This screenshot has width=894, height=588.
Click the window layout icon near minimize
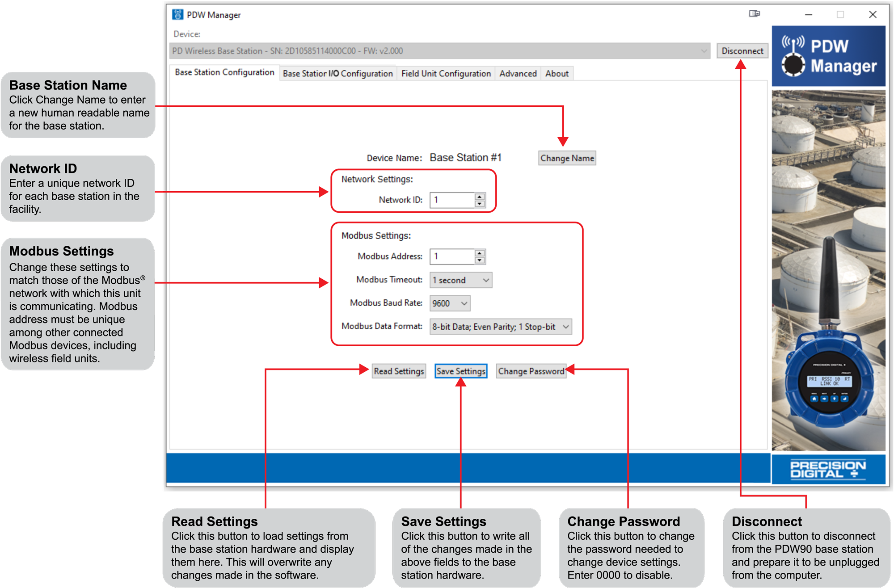pyautogui.click(x=755, y=14)
